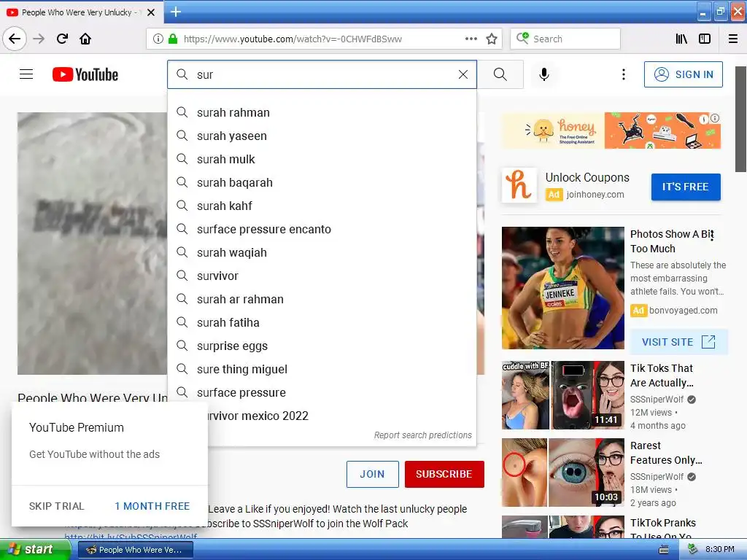This screenshot has width=747, height=560.
Task: Select suggestion 'surah mulk'
Action: click(322, 159)
